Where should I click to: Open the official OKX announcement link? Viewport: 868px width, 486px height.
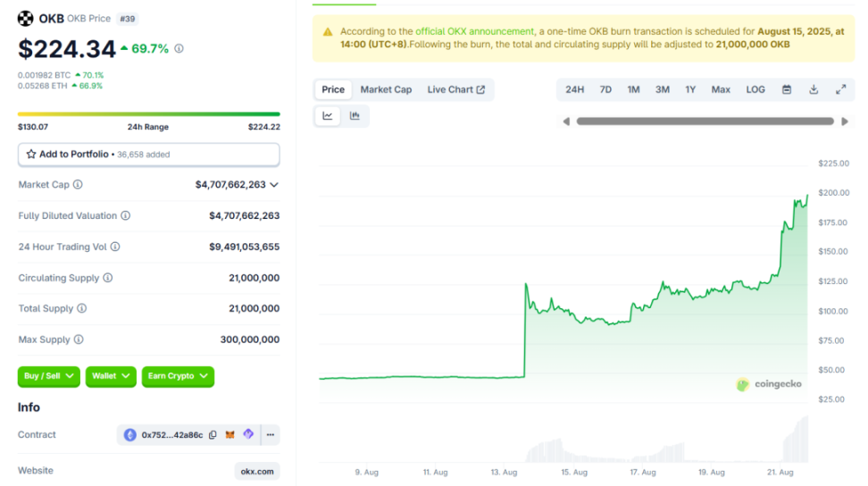474,31
